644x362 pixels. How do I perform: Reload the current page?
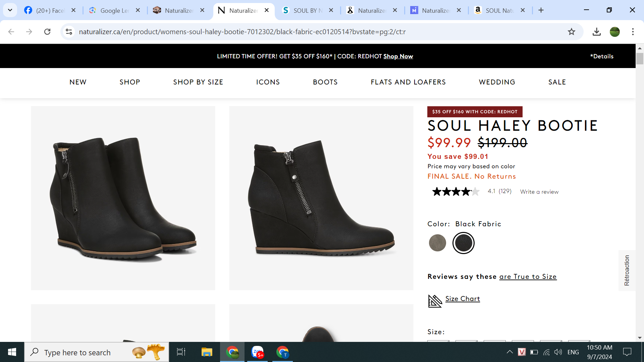(x=47, y=32)
